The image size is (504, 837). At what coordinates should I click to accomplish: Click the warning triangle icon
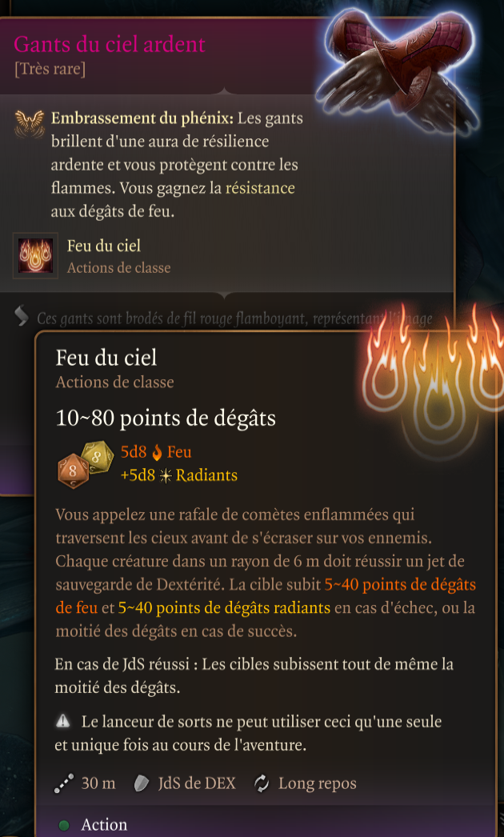click(x=62, y=723)
